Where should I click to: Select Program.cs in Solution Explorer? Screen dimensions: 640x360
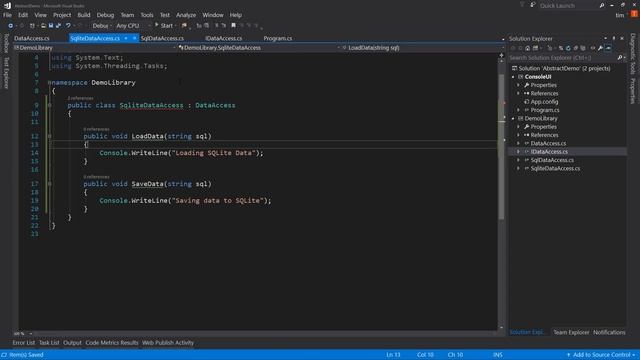(x=545, y=110)
